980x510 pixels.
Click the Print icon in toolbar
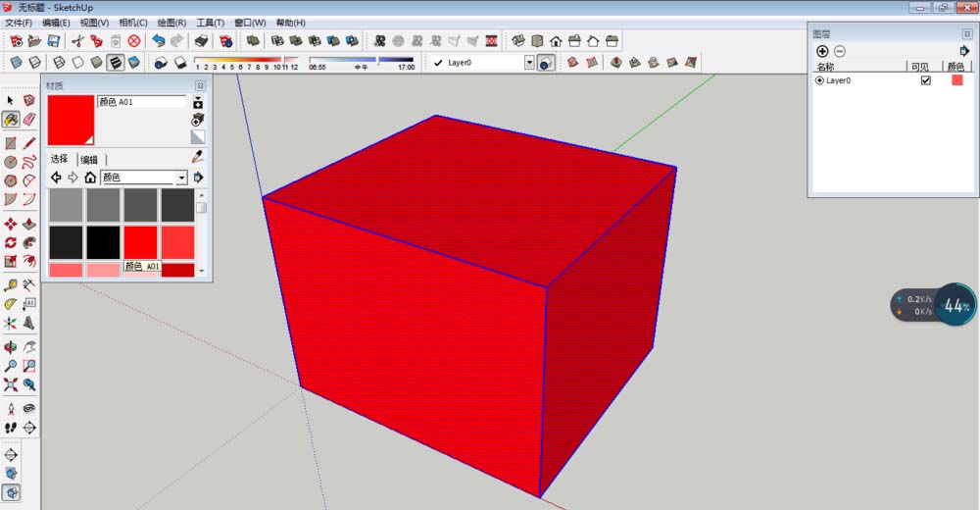(201, 41)
